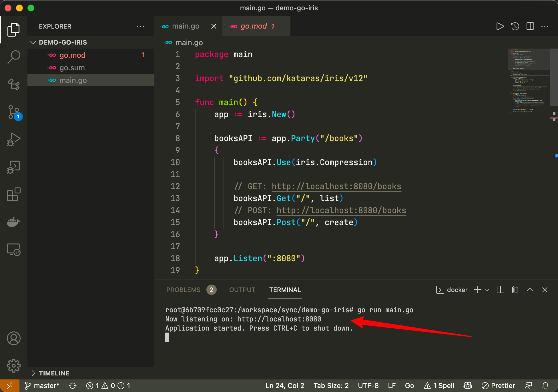This screenshot has width=558, height=392.
Task: Open Source Control view with badge 1
Action: pyautogui.click(x=14, y=113)
